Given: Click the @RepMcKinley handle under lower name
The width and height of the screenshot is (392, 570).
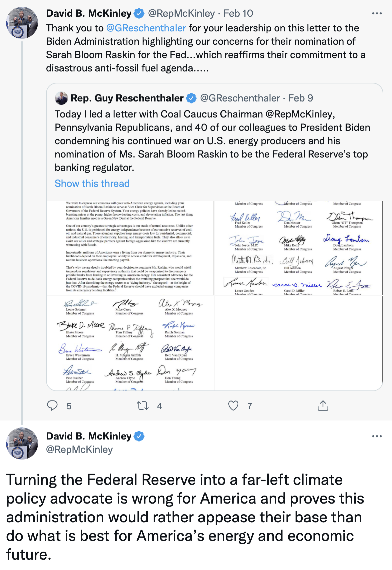Looking at the screenshot, I should point(79,450).
